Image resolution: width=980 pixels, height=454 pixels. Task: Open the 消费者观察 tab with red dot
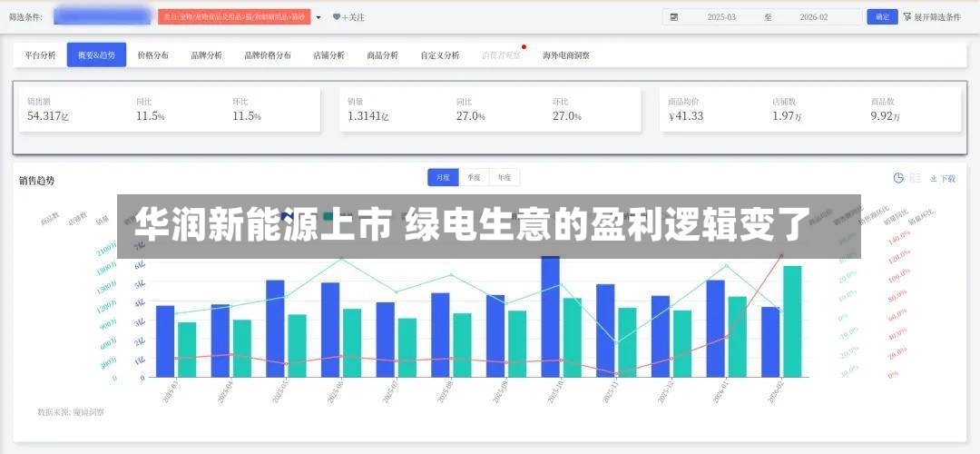pyautogui.click(x=501, y=55)
